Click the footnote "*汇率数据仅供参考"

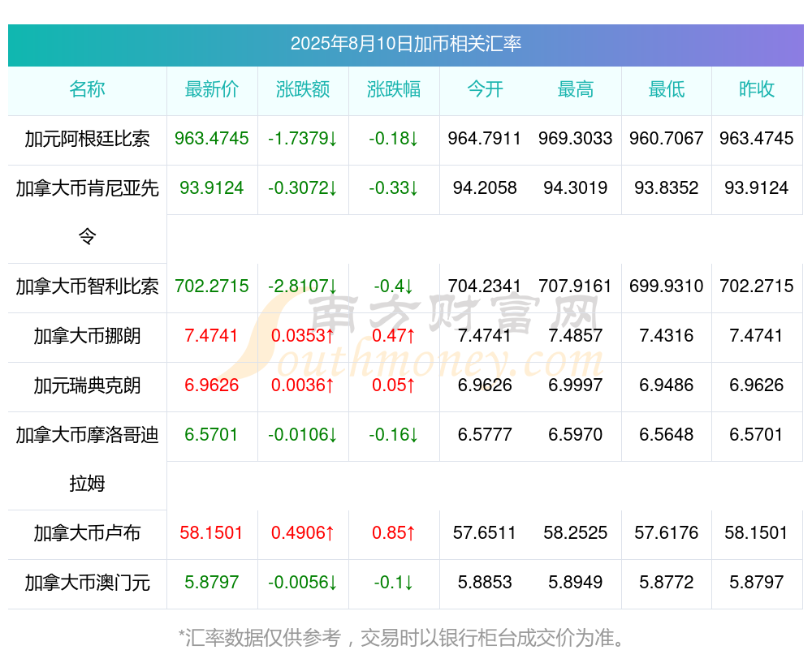click(x=260, y=638)
